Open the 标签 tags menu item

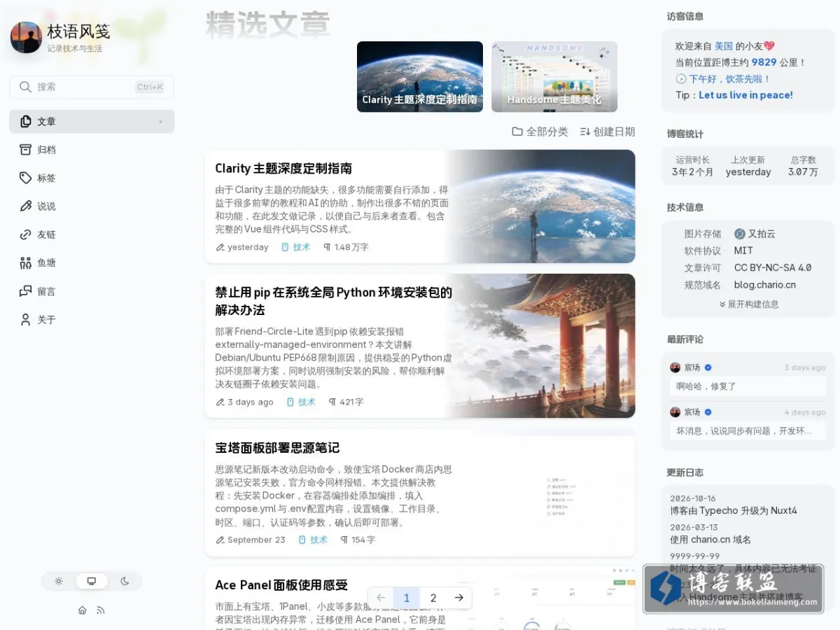point(92,178)
